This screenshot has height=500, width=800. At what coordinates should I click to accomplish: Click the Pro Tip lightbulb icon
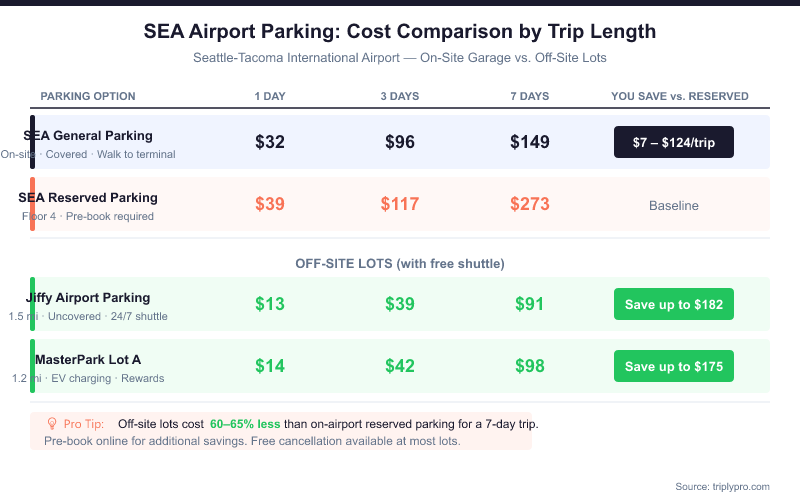[52, 423]
